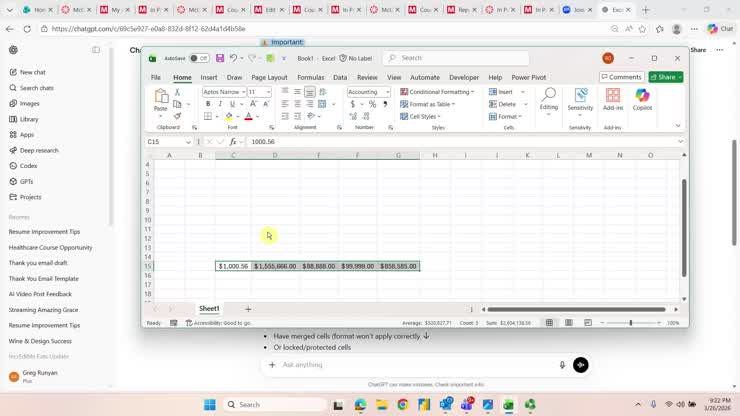Apply the Comma Style format
740x416 pixels.
pos(385,104)
